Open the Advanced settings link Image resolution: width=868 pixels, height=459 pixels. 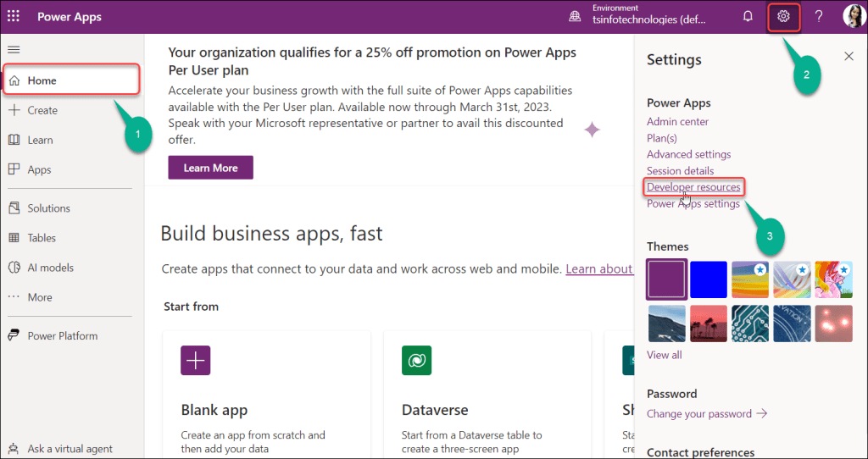(x=688, y=154)
